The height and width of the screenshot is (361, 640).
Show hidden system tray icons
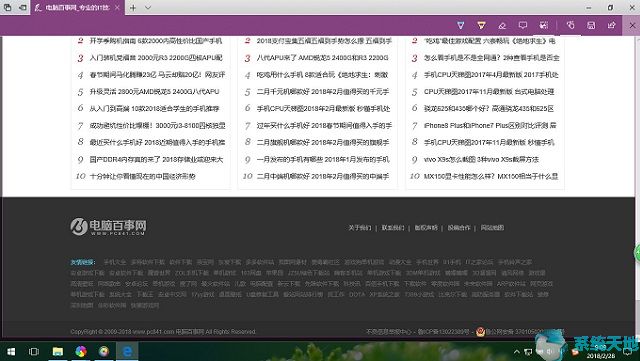517,352
